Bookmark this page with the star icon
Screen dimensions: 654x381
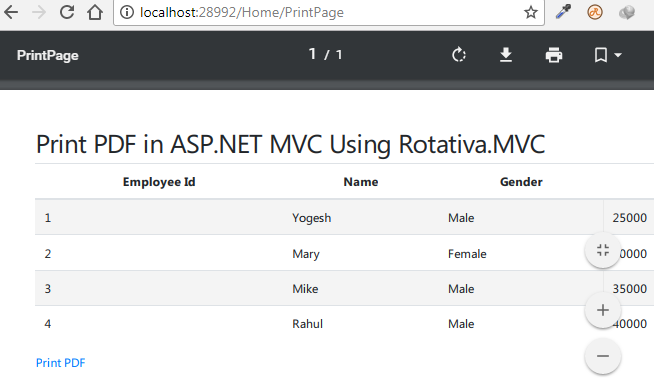(531, 13)
